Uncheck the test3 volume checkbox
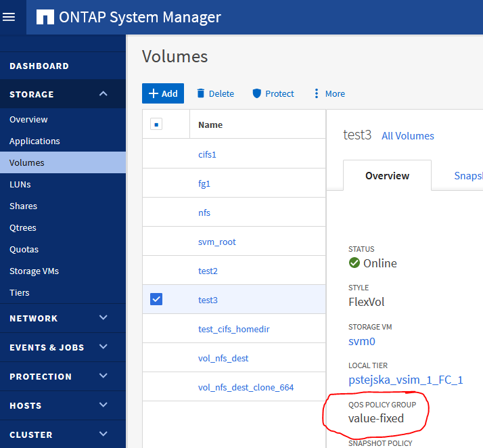Viewport: 483px width, 448px height. click(x=156, y=299)
